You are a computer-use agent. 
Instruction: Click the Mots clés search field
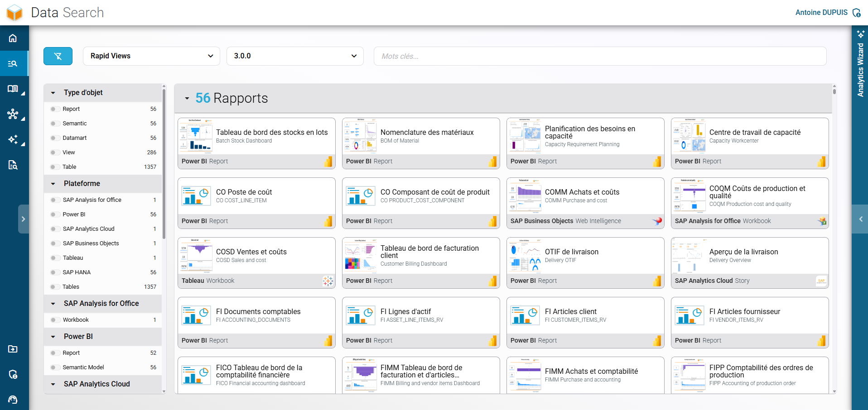[x=600, y=56]
